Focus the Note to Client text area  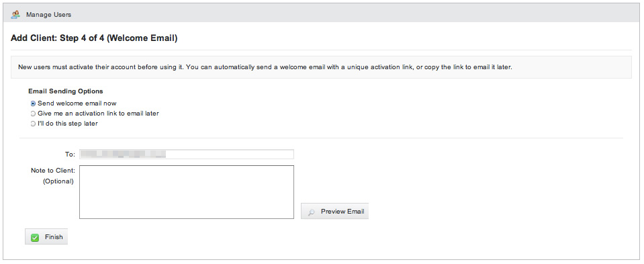point(187,191)
